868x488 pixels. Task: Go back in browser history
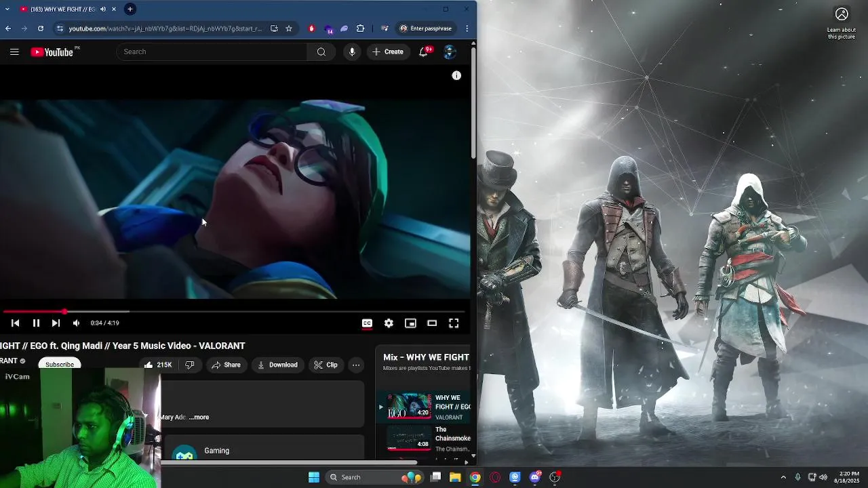(x=8, y=28)
